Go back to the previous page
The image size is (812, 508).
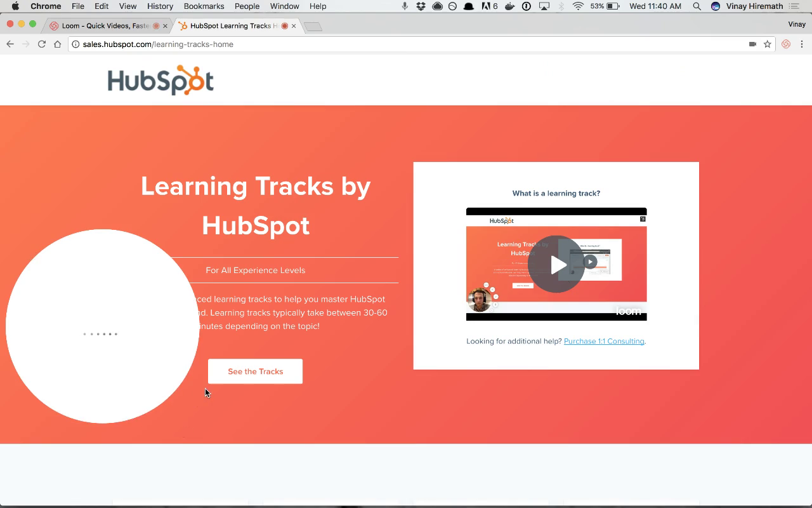tap(10, 44)
